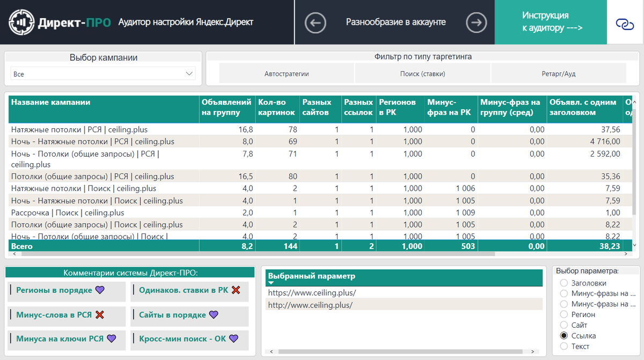Filter targeting type by Автостратегии
The height and width of the screenshot is (360, 644).
[x=287, y=74]
